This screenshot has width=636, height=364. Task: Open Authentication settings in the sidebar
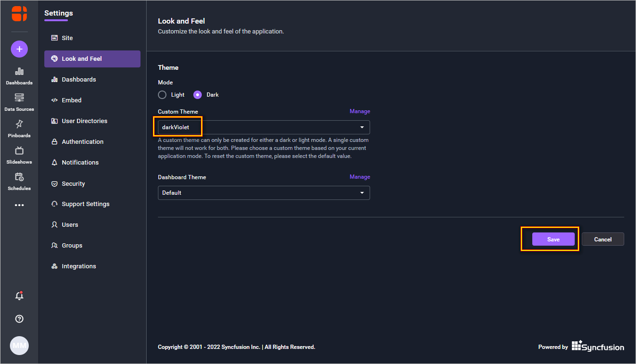pyautogui.click(x=83, y=141)
